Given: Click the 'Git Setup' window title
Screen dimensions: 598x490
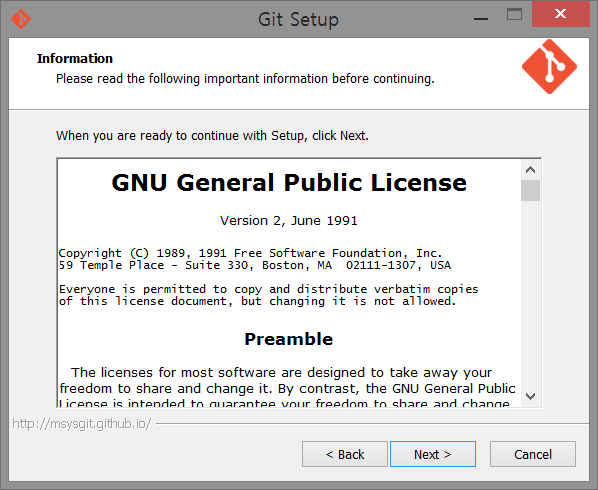Looking at the screenshot, I should click(298, 19).
